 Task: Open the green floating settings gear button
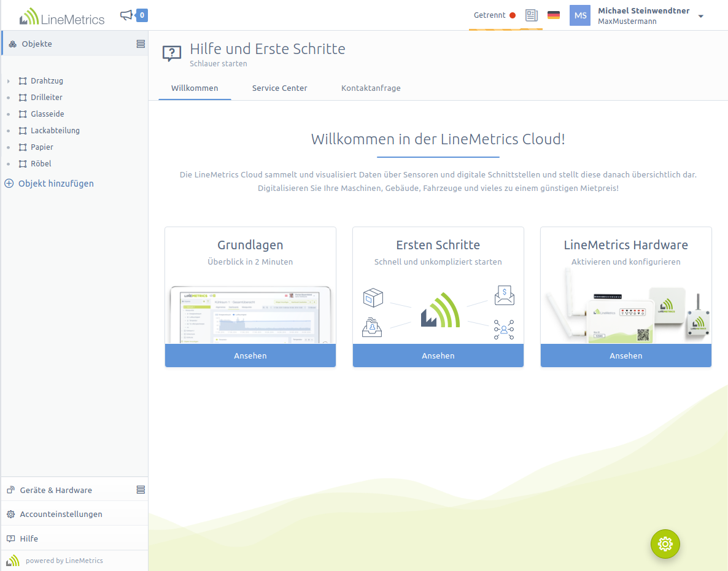tap(665, 543)
